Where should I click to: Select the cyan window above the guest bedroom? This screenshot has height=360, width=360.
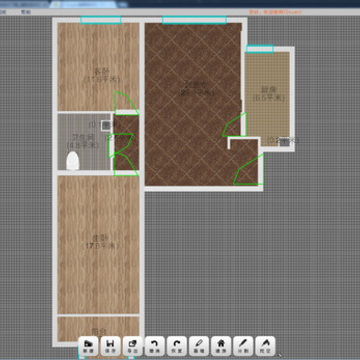(101, 20)
